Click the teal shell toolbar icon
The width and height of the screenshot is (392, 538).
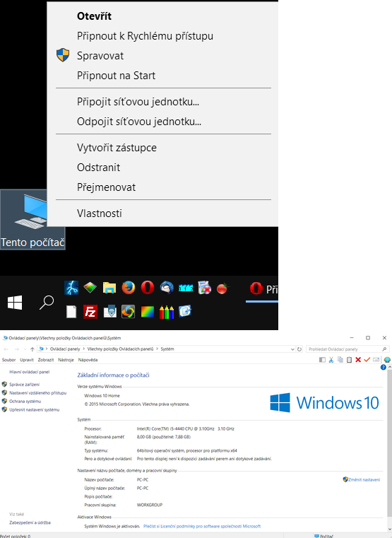point(387,360)
